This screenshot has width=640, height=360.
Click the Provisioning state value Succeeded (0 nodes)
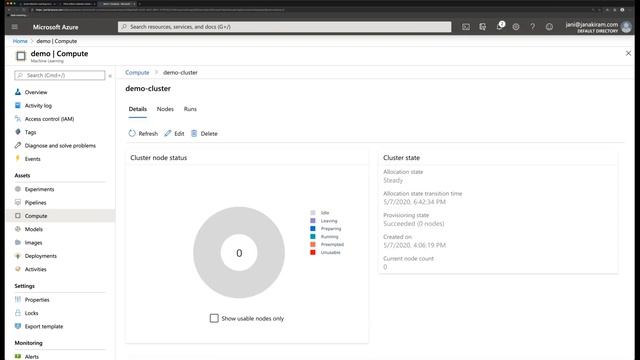tap(414, 224)
